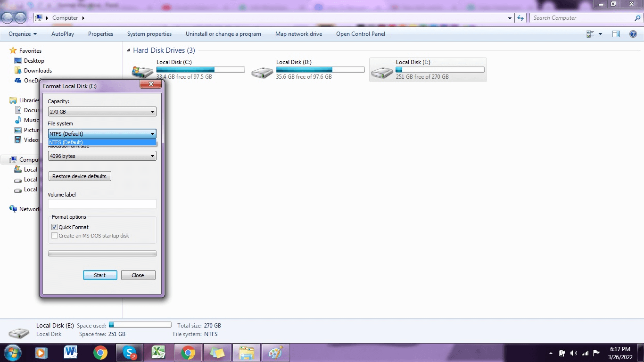Click format progress bar in dialog
Screen dimensions: 644x362
102,254
